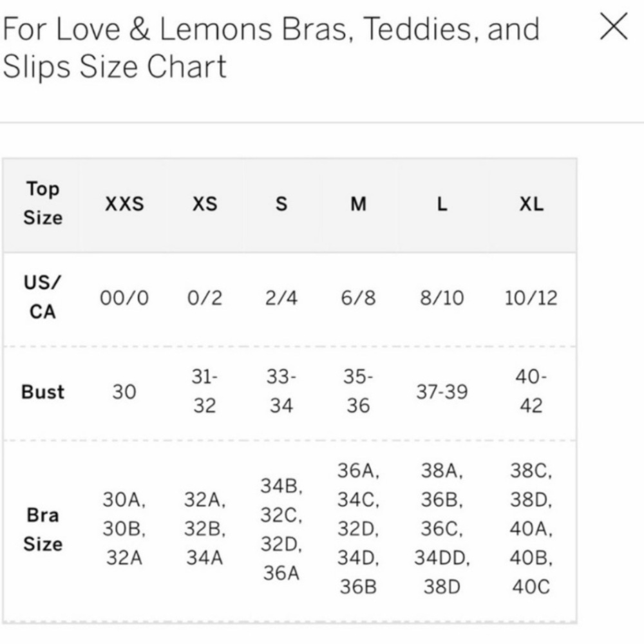Click the 34DD bra size entry
Screen dimensions: 644x644
442,558
